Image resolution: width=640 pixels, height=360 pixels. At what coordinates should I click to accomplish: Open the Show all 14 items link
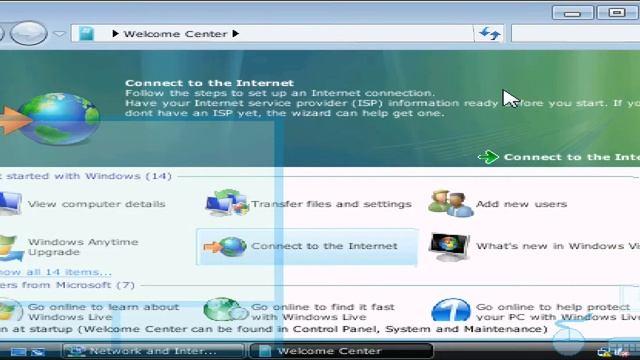[x=56, y=272]
